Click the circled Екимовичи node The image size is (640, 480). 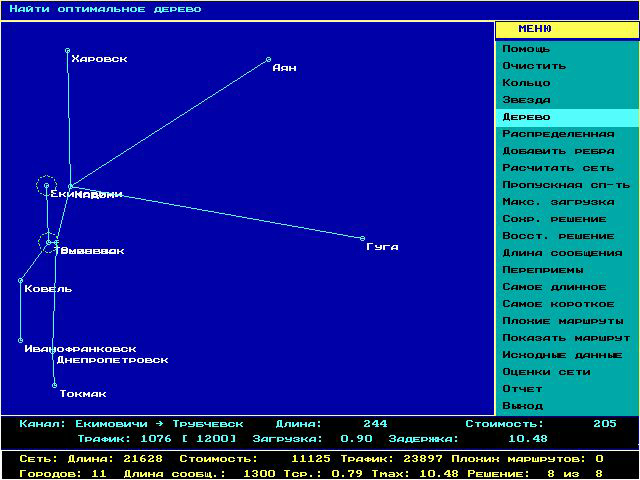(47, 186)
